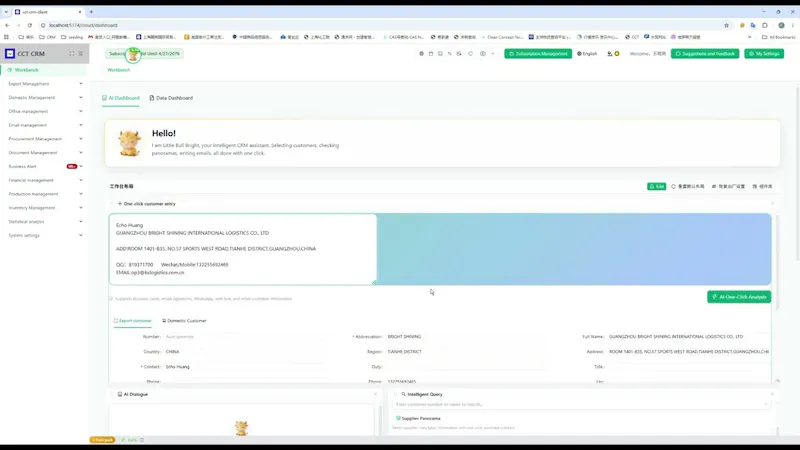Click reset default layout button with refresh icon
The image size is (800, 450).
click(687, 187)
